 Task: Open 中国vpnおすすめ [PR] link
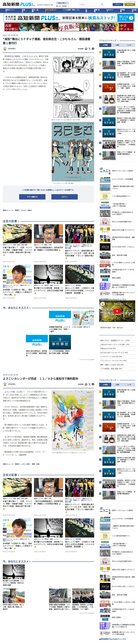108,349
